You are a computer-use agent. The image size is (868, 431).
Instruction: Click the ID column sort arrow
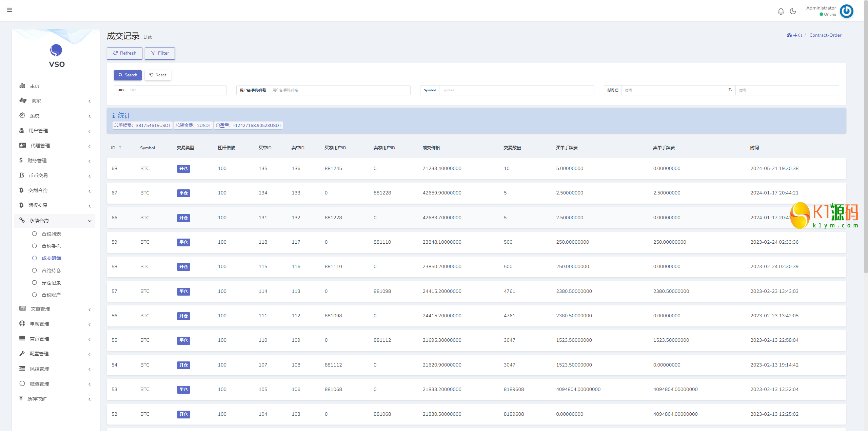click(120, 148)
